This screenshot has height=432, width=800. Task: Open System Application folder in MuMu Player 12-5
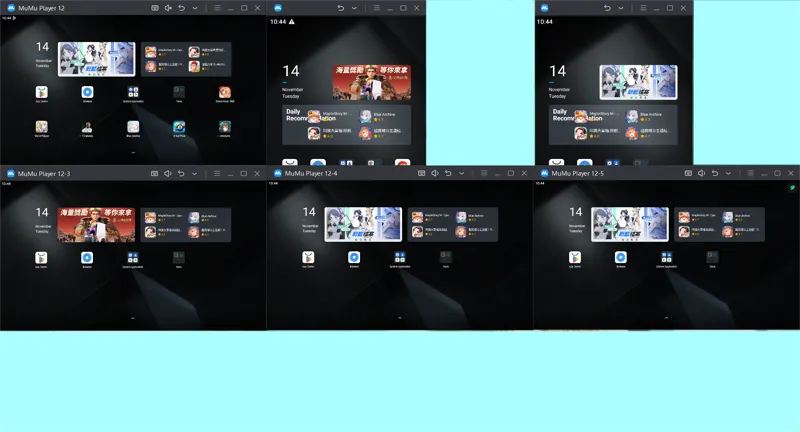[667, 258]
